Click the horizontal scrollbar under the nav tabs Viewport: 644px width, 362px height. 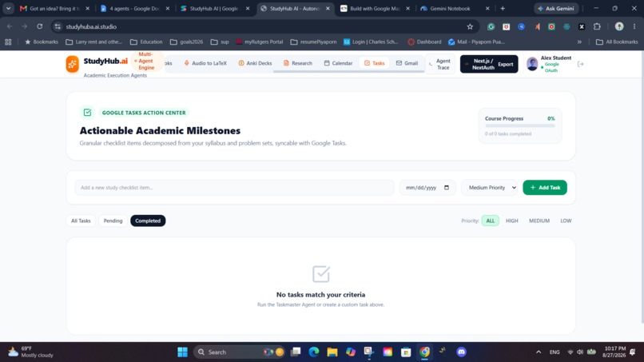click(x=348, y=71)
